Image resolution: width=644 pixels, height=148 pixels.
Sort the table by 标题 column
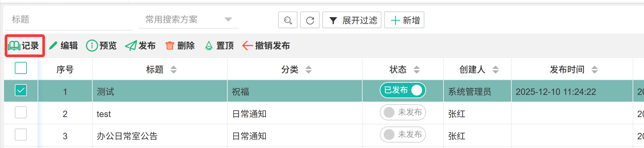point(174,70)
